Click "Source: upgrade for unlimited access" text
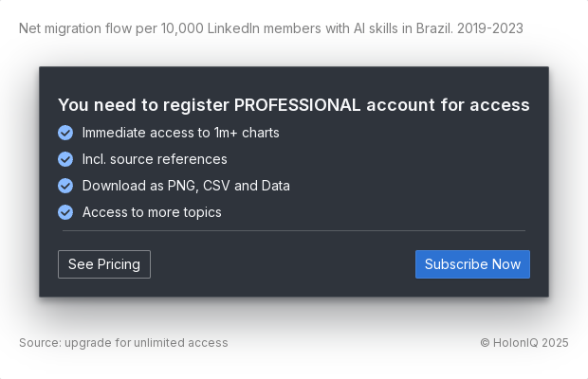The width and height of the screenshot is (588, 379). tap(123, 342)
